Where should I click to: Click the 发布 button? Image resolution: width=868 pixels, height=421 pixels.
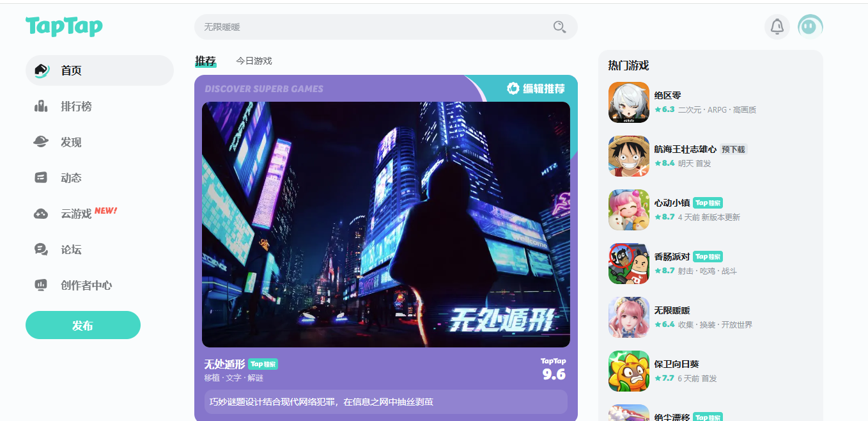[83, 325]
